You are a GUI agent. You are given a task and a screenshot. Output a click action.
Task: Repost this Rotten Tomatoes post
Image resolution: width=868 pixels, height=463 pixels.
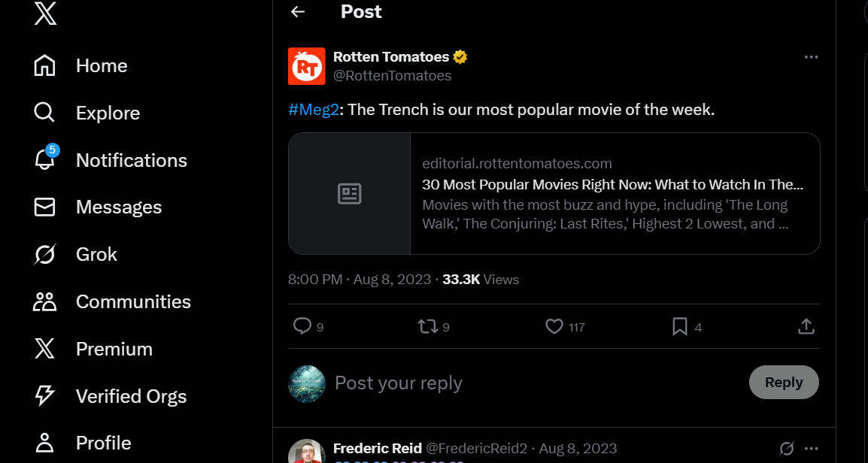(x=427, y=326)
